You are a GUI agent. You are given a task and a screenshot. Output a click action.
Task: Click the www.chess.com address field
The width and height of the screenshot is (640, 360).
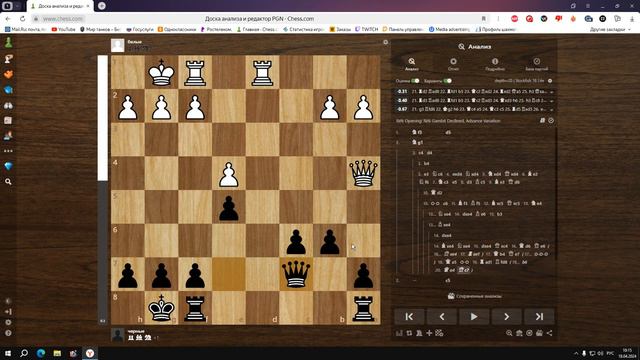tap(63, 19)
